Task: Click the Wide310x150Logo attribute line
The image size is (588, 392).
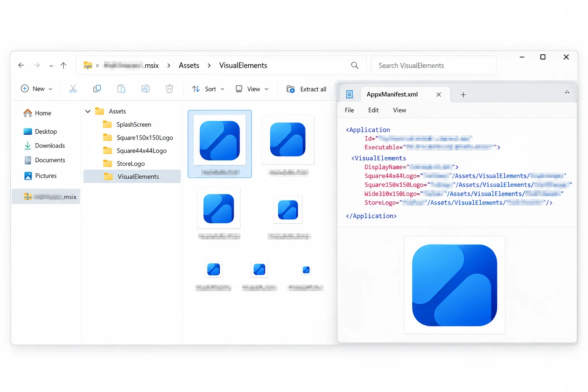Action: click(x=464, y=194)
